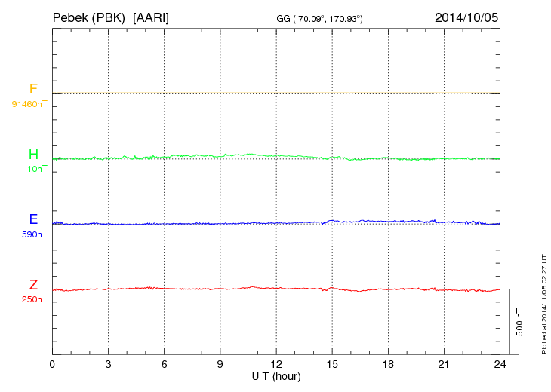Select the GG coordinates text

321,17
